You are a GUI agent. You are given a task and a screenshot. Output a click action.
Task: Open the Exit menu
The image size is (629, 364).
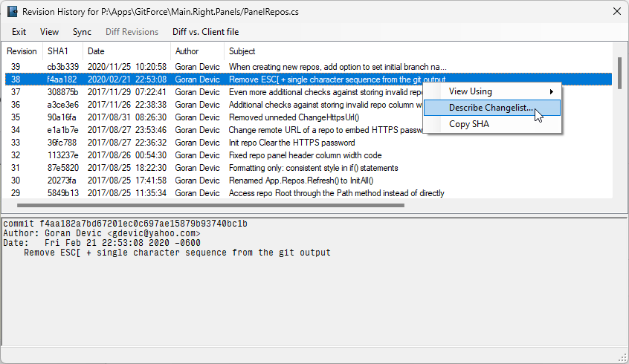[19, 32]
